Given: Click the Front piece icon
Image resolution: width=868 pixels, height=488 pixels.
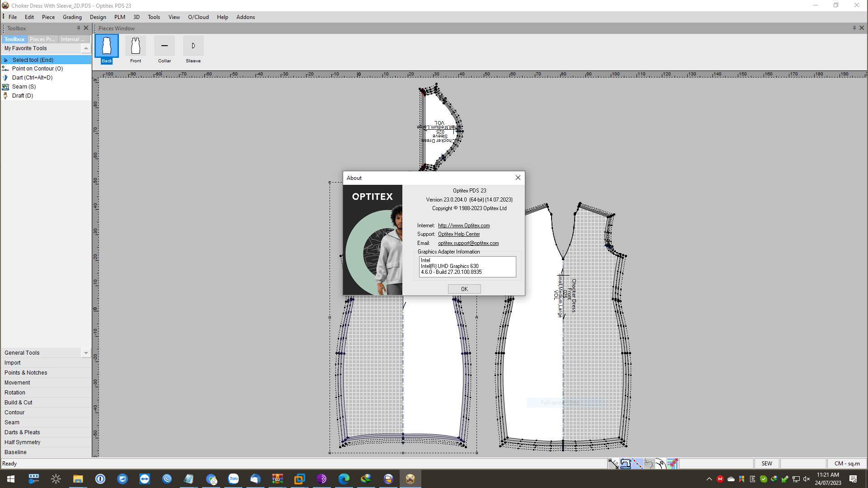Looking at the screenshot, I should [136, 46].
